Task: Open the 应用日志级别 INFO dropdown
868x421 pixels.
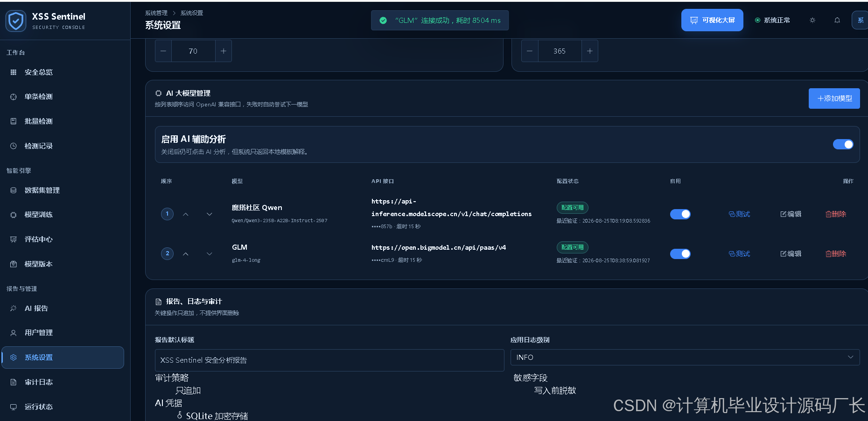Action: point(685,358)
